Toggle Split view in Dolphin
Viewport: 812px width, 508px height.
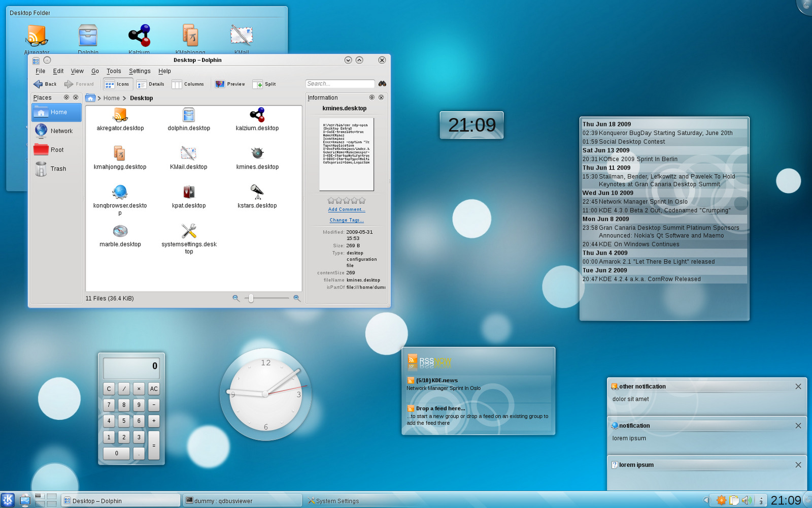point(264,84)
